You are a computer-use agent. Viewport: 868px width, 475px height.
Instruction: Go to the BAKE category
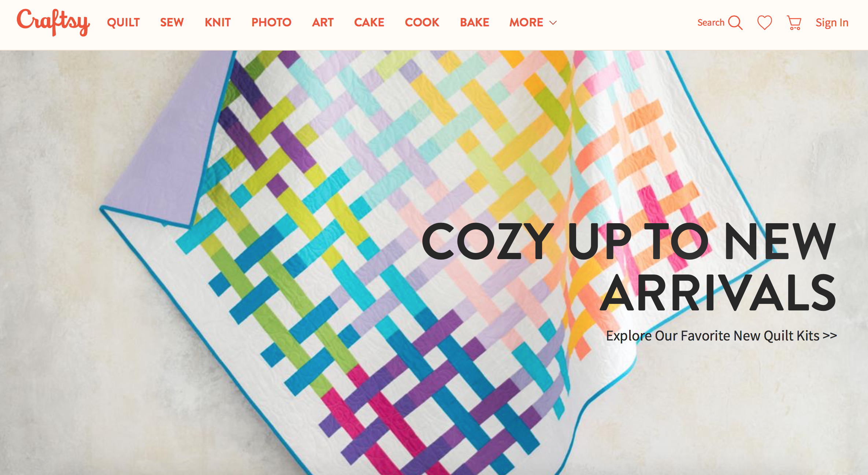coord(475,22)
